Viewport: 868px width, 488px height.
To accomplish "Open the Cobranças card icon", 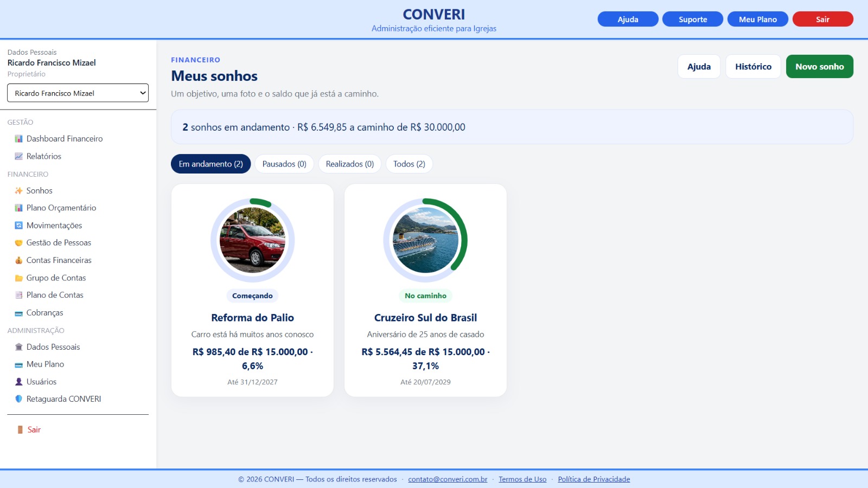I will (18, 313).
